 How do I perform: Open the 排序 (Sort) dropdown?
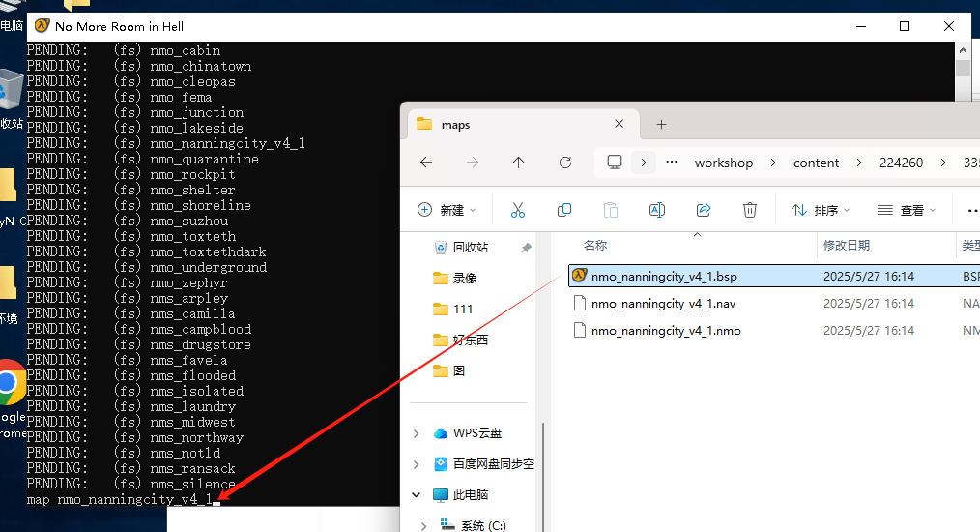point(821,210)
